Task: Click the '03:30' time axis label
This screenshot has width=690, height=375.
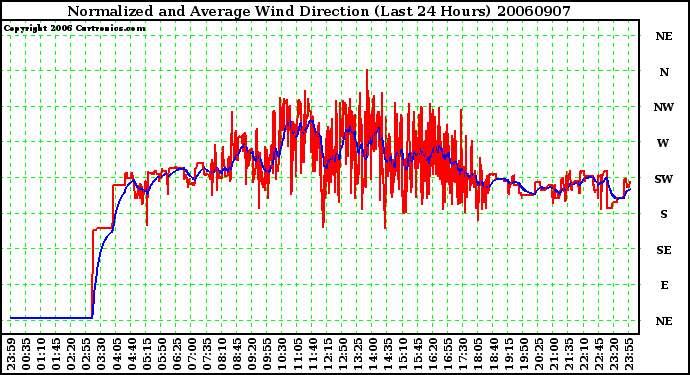Action: pos(102,354)
